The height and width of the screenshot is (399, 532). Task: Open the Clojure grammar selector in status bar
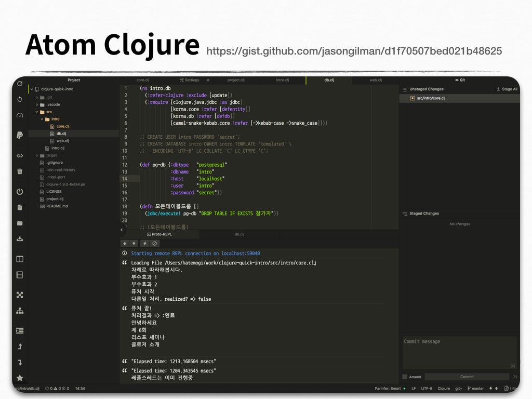point(444,389)
